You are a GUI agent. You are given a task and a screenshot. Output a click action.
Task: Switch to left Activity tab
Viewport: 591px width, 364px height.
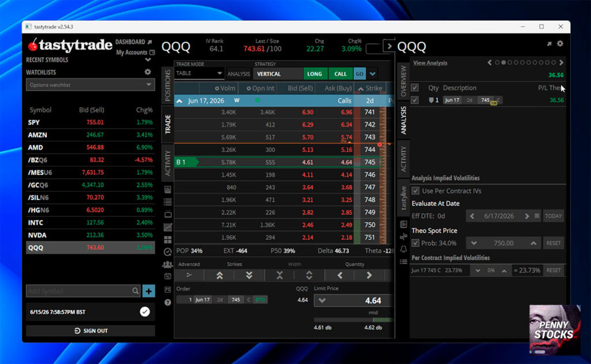(x=168, y=163)
